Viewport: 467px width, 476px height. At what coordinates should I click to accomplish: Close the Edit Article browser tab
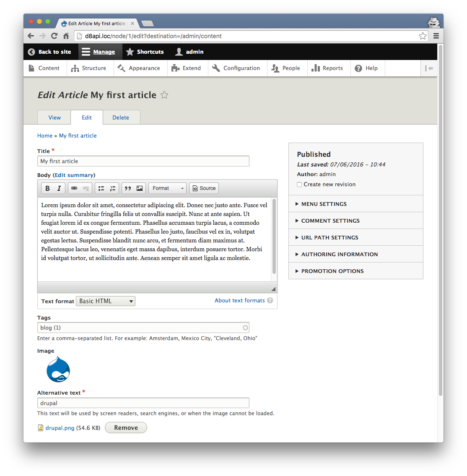[x=132, y=23]
